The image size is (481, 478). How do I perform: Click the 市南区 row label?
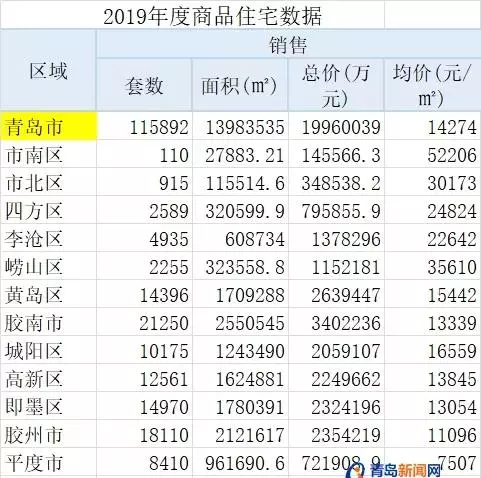pos(48,154)
